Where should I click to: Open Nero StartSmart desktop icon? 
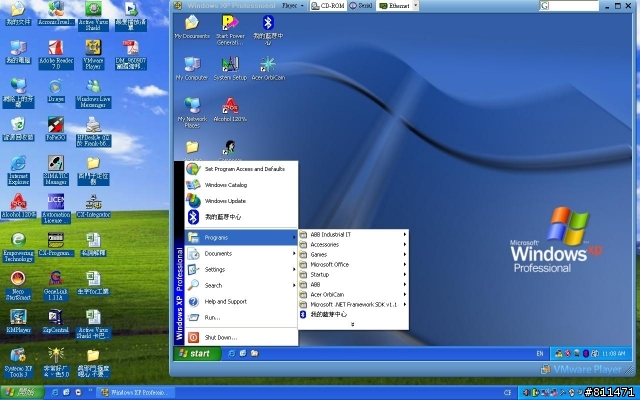(18, 285)
